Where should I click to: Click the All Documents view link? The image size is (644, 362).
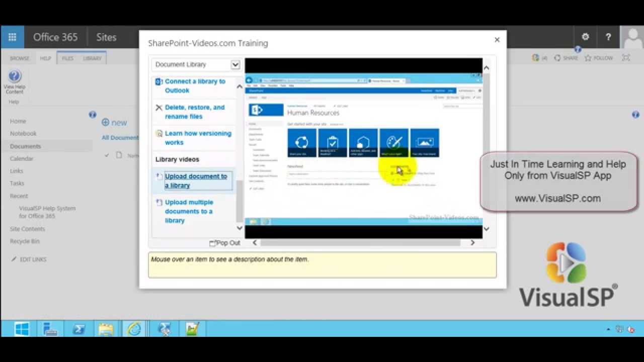120,138
